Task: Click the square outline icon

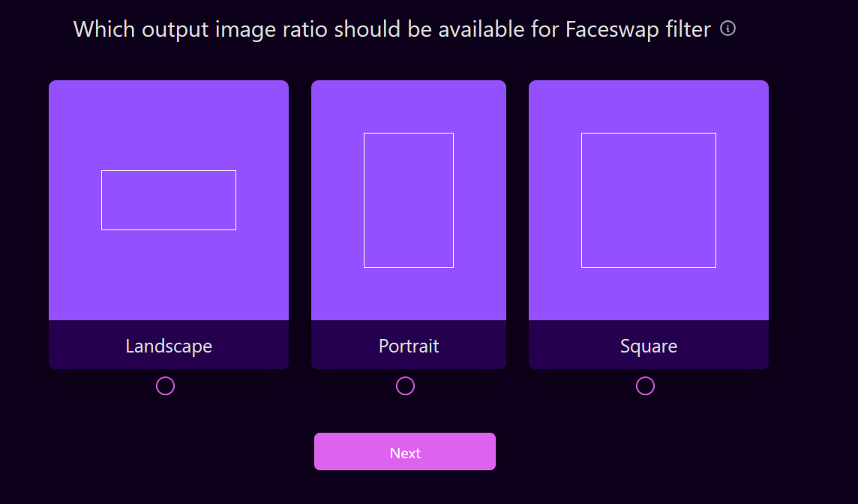Action: [x=649, y=200]
